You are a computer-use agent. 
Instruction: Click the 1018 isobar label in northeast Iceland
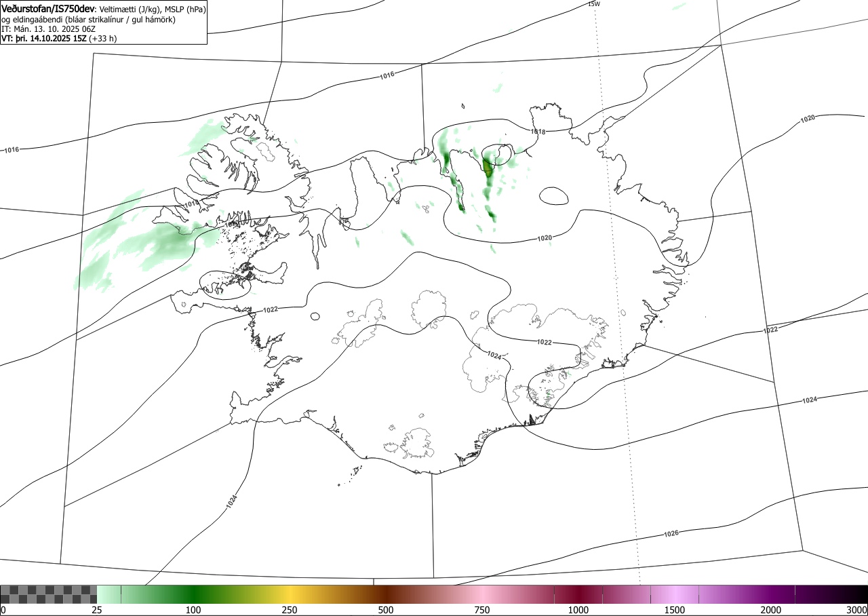538,132
